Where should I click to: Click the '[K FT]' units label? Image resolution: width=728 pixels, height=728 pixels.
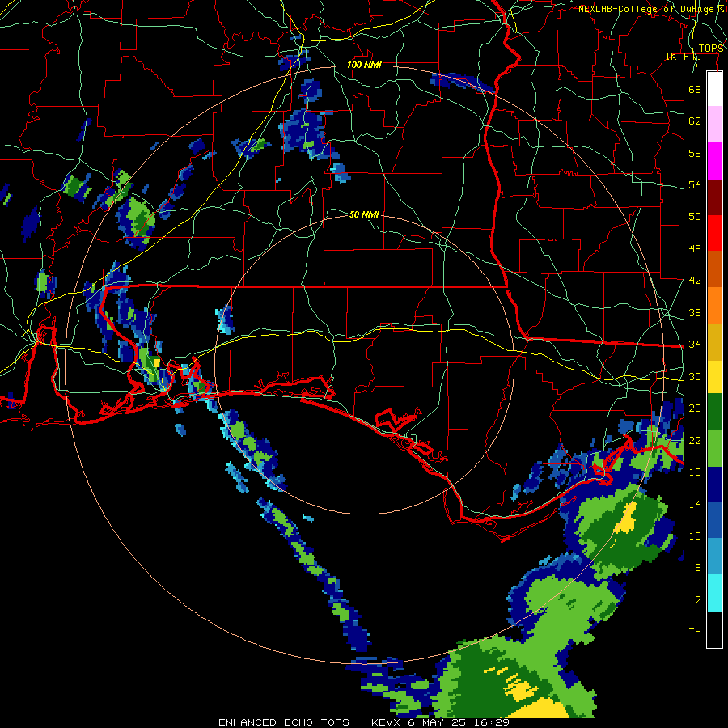684,57
